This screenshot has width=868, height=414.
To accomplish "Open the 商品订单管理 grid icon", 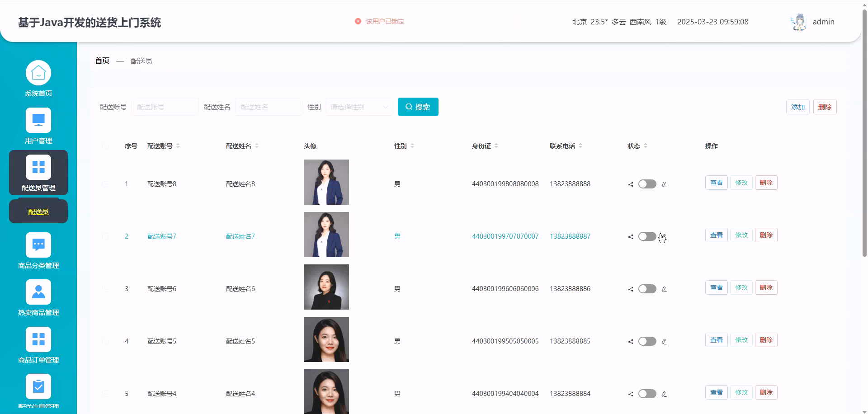I will [x=38, y=339].
